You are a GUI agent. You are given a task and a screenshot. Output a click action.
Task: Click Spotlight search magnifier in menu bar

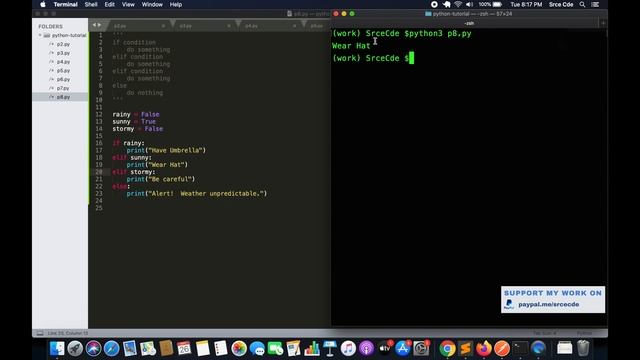coord(582,4)
